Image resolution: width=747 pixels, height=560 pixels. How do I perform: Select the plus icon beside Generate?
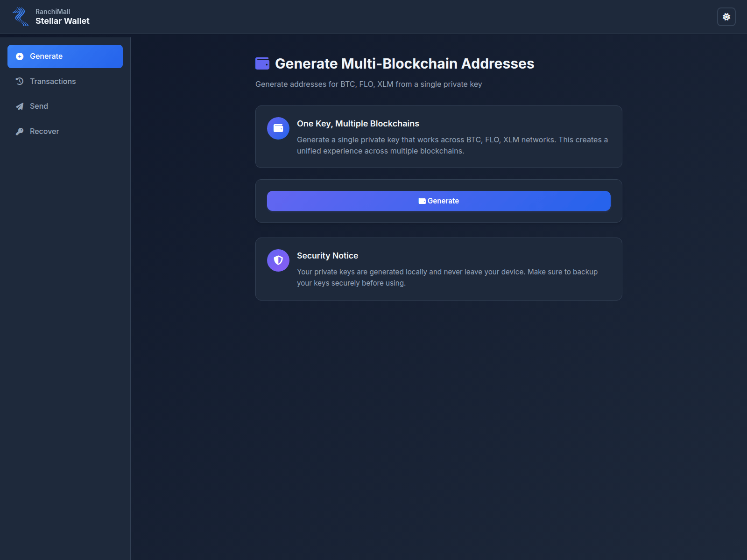(19, 56)
